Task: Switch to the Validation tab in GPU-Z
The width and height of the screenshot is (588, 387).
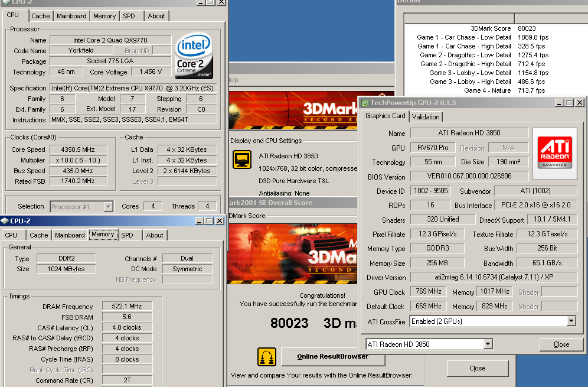Action: 426,117
